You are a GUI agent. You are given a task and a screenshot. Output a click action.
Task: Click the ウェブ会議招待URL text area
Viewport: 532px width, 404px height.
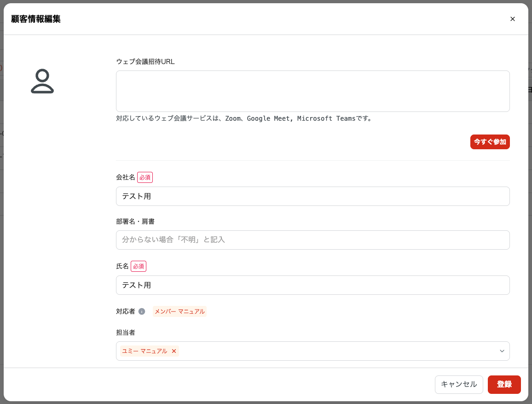[312, 91]
